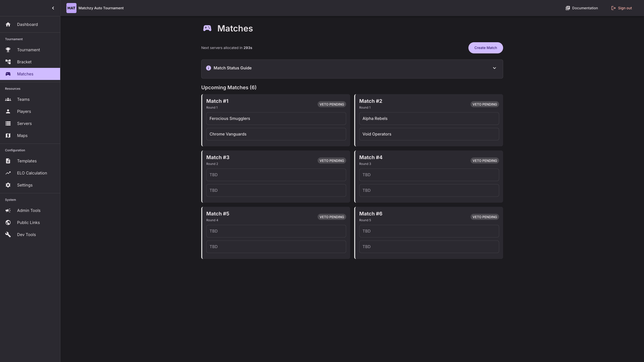This screenshot has width=644, height=362.
Task: Switch to the Servers section
Action: [8, 123]
